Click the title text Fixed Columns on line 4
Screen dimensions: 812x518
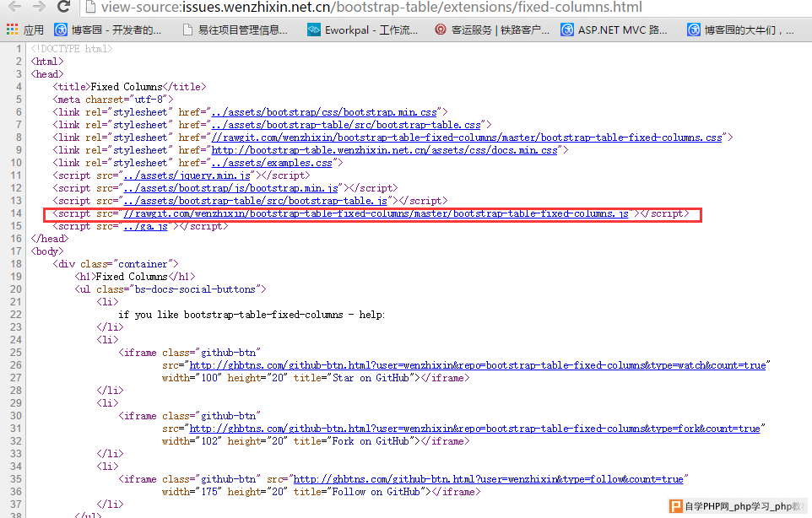pos(127,87)
